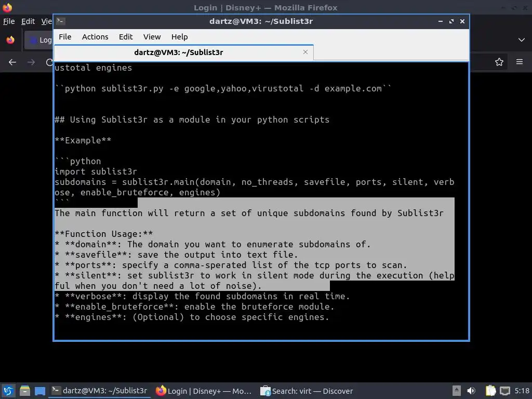Open the terminal's Edit menu
532x399 pixels.
(126, 37)
